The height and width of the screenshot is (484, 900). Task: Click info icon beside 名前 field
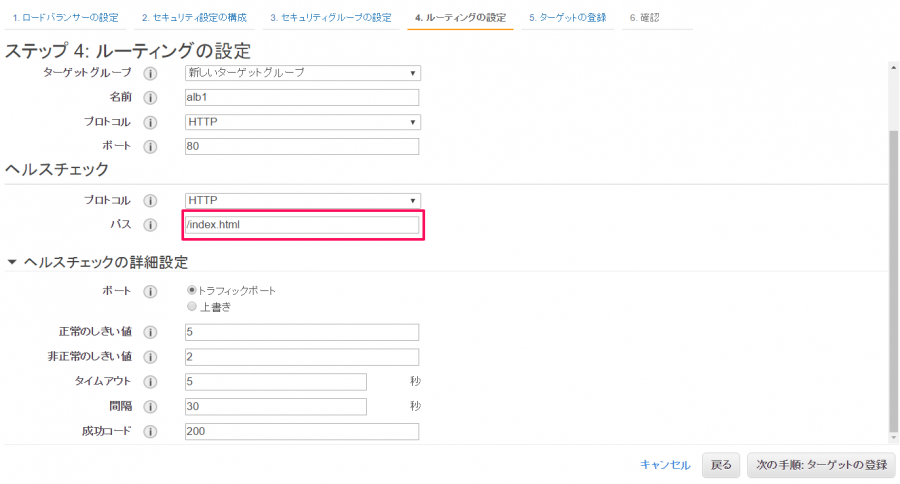150,98
